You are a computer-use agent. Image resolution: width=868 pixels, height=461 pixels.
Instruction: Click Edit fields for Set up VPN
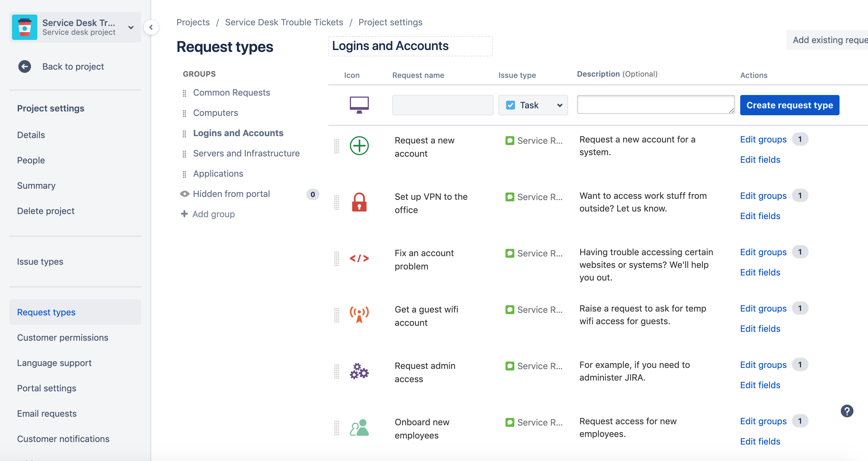(760, 216)
